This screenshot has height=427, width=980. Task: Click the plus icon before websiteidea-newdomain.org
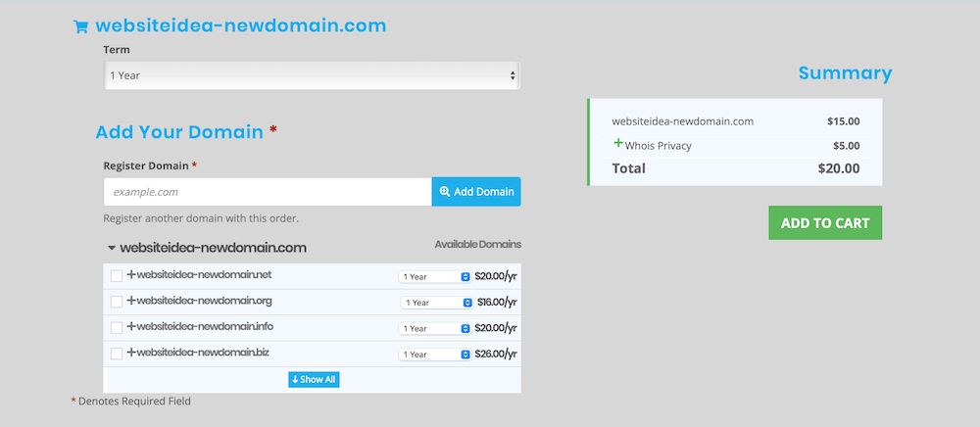point(131,301)
